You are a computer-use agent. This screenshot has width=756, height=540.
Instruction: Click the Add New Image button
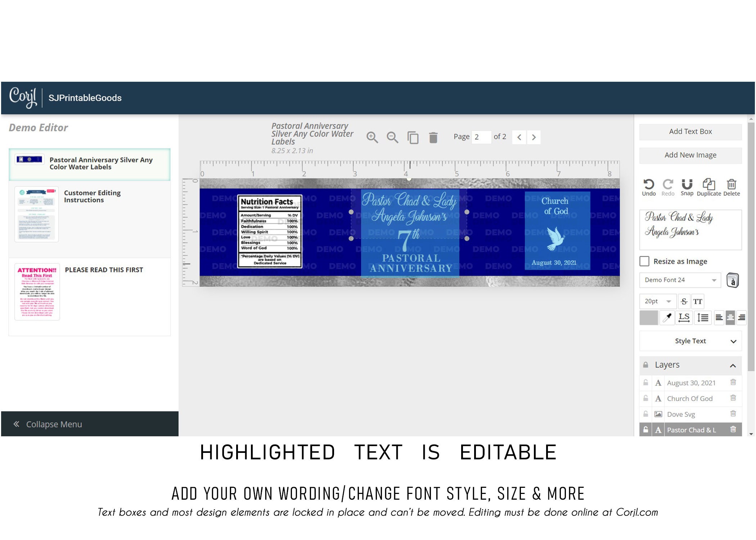pos(690,155)
